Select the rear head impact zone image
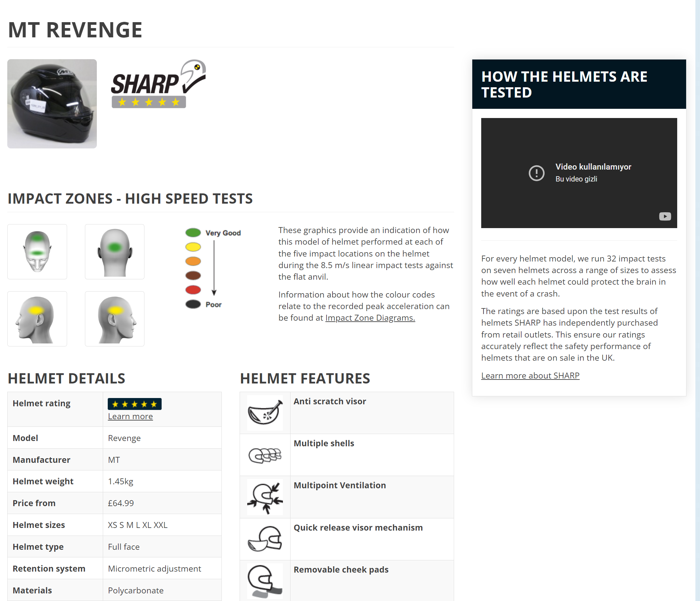Screen dimensions: 700x601 point(115,252)
